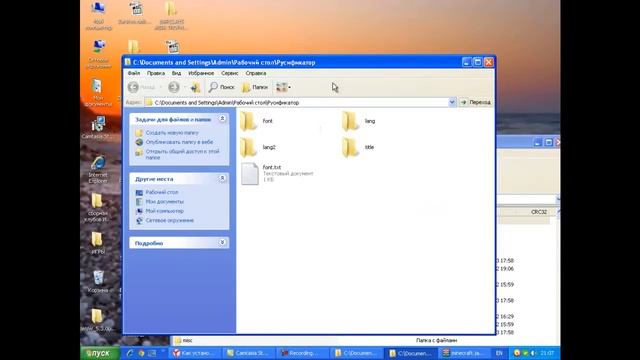The width and height of the screenshot is (640, 360).
Task: Open the Вид menu
Action: point(176,73)
